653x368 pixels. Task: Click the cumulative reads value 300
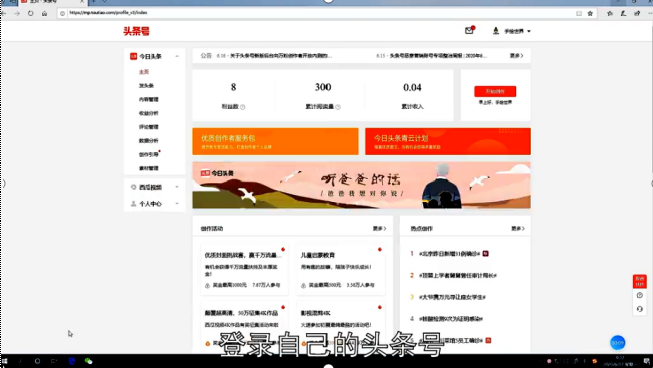pyautogui.click(x=323, y=87)
